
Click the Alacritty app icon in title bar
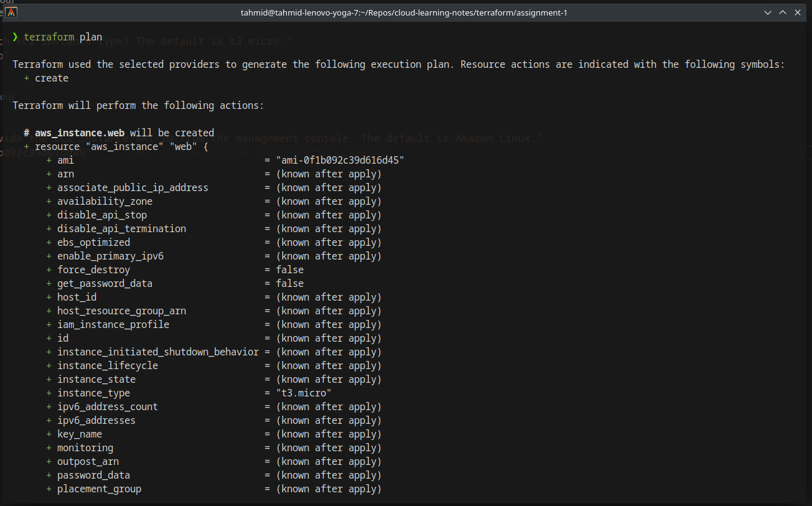point(11,12)
